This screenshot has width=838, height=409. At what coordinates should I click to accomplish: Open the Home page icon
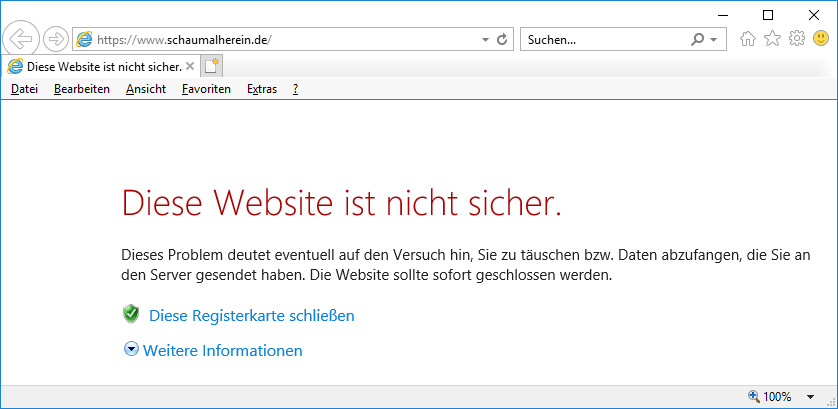coord(747,39)
